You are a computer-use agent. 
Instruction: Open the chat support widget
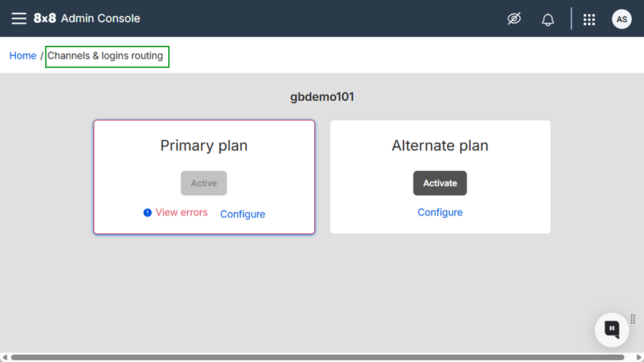pyautogui.click(x=612, y=330)
